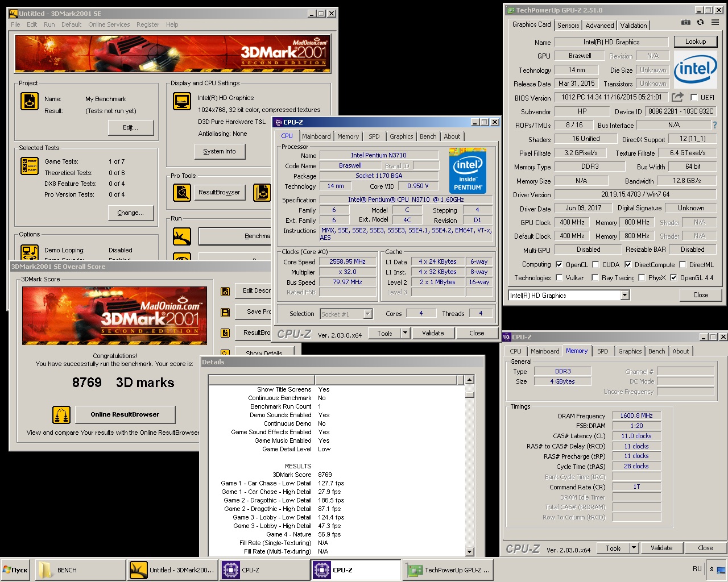This screenshot has height=582, width=728.
Task: Open the Run menu in 3DMark2001
Action: (x=49, y=24)
